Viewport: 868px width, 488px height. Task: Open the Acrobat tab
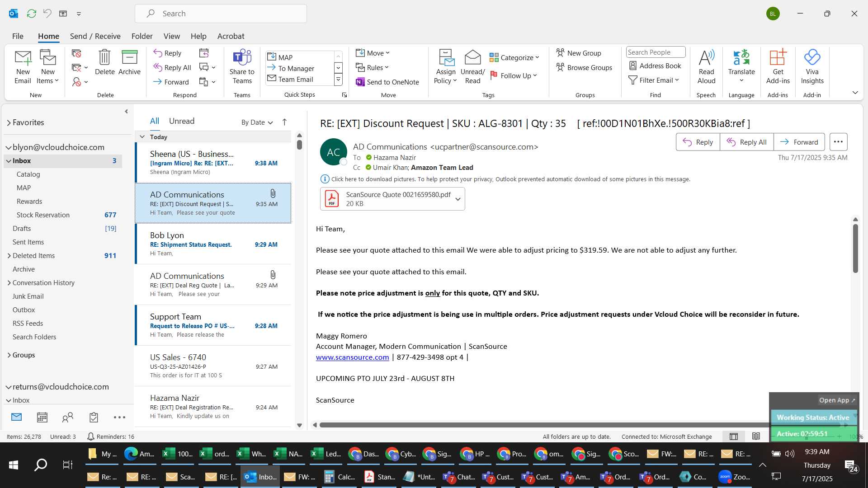click(231, 36)
